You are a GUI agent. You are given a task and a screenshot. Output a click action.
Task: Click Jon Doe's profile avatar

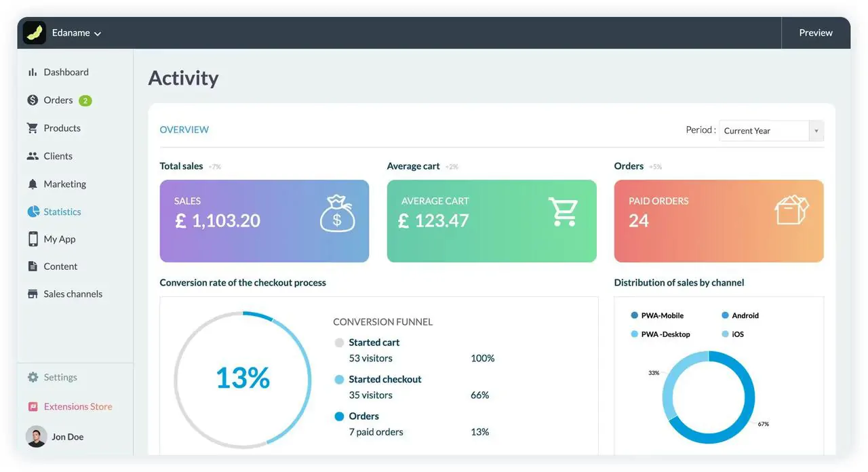(x=36, y=437)
